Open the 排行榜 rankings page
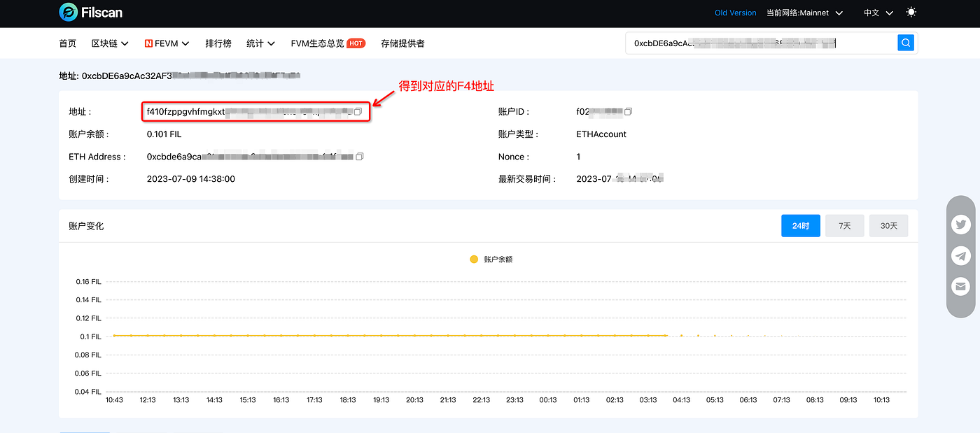Screen dimensions: 980x433 click(218, 43)
